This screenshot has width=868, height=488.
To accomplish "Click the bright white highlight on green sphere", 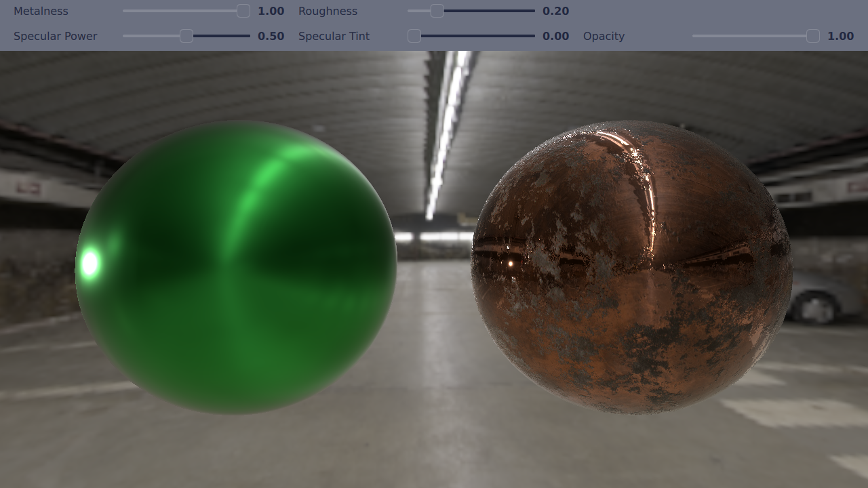I will (x=90, y=263).
